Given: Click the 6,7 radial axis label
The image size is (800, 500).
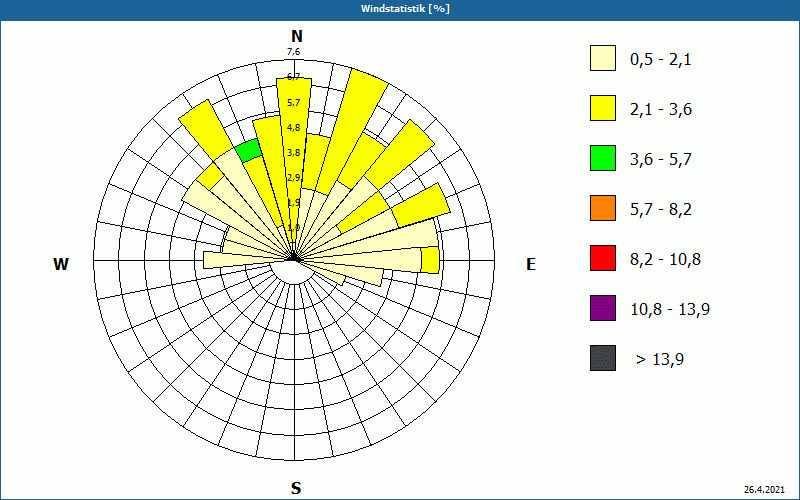Looking at the screenshot, I should tap(293, 77).
